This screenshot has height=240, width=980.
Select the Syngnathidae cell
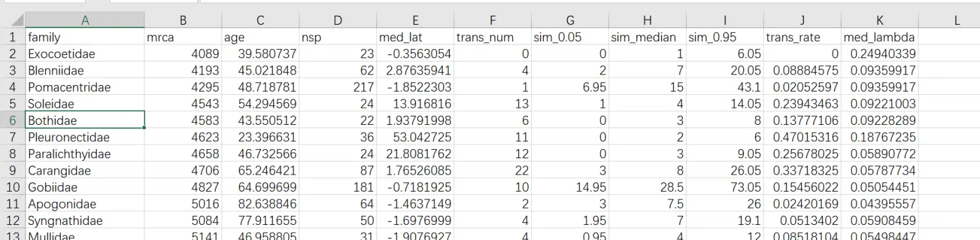click(85, 220)
